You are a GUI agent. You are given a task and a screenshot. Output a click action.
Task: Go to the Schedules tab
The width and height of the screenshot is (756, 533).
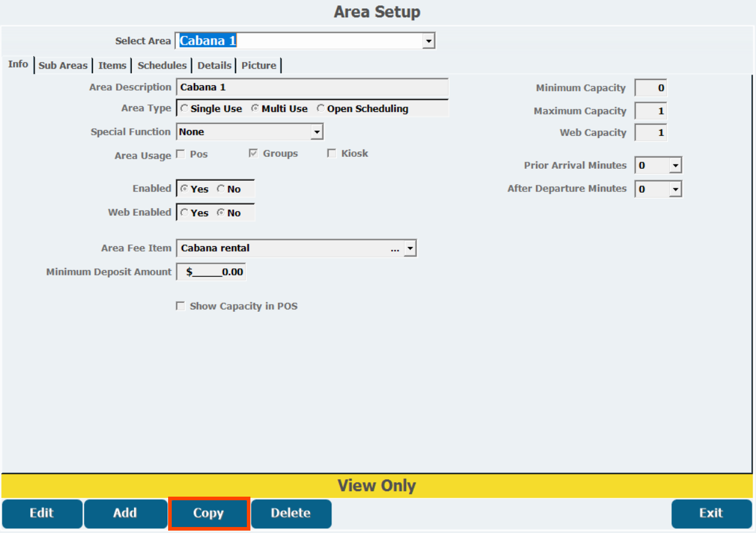coord(162,66)
